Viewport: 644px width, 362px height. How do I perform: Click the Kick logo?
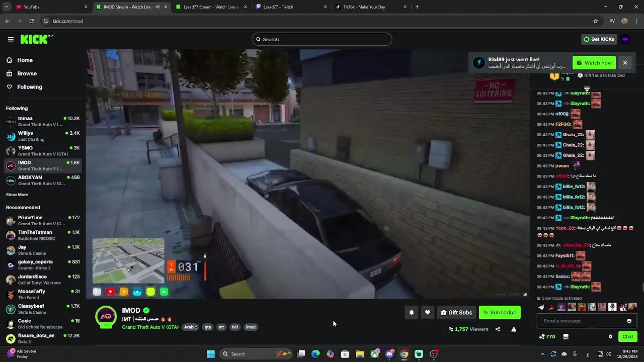37,39
